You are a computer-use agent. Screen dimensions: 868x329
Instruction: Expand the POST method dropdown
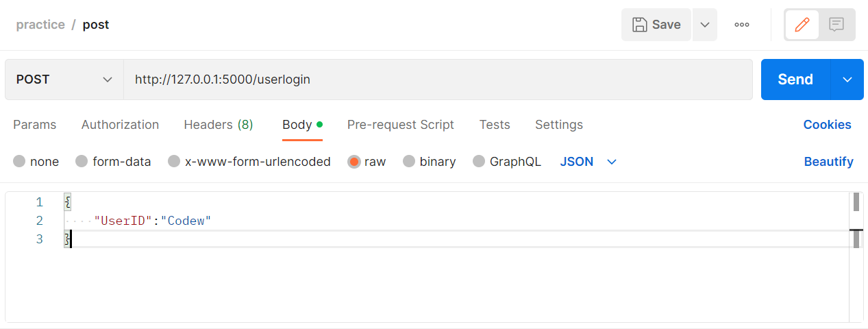[64, 80]
